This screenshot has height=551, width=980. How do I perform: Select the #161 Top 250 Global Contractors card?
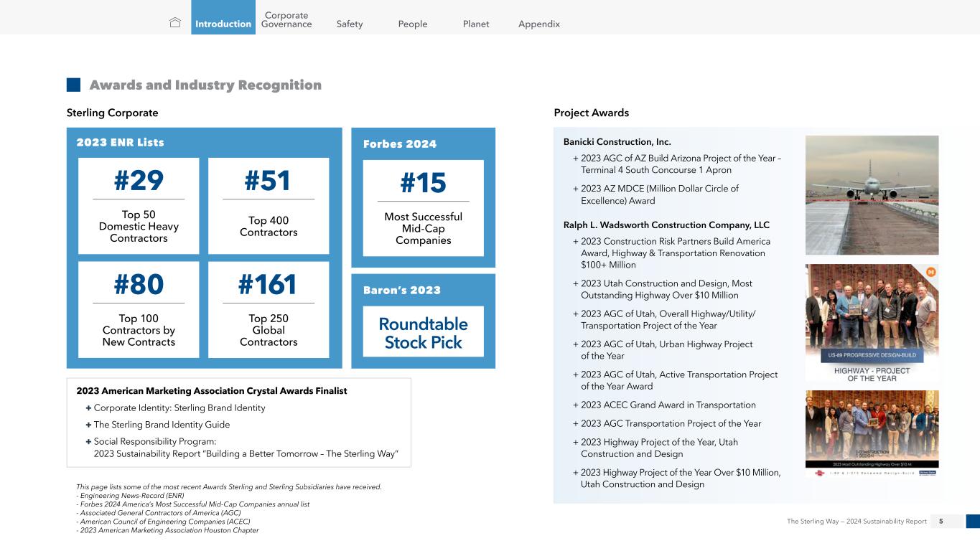pyautogui.click(x=269, y=309)
